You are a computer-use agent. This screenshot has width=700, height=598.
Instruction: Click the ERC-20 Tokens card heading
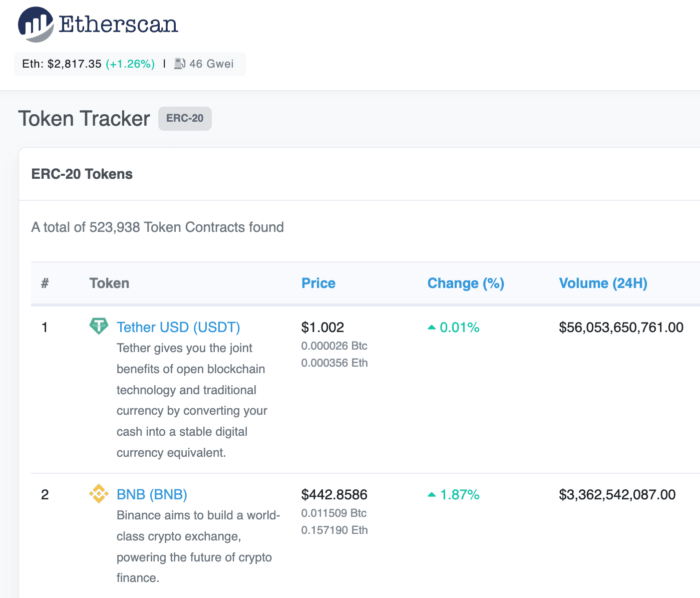(x=82, y=174)
